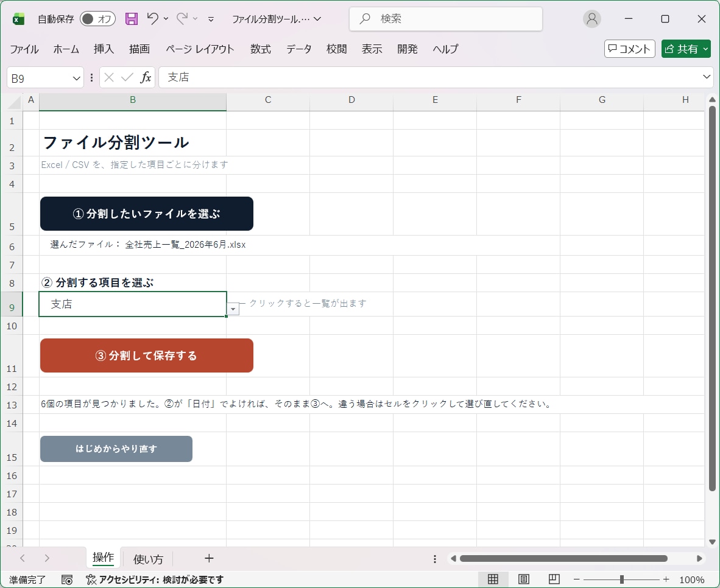Click the status message in row 13
Screen dimensions: 720x588
[296, 404]
